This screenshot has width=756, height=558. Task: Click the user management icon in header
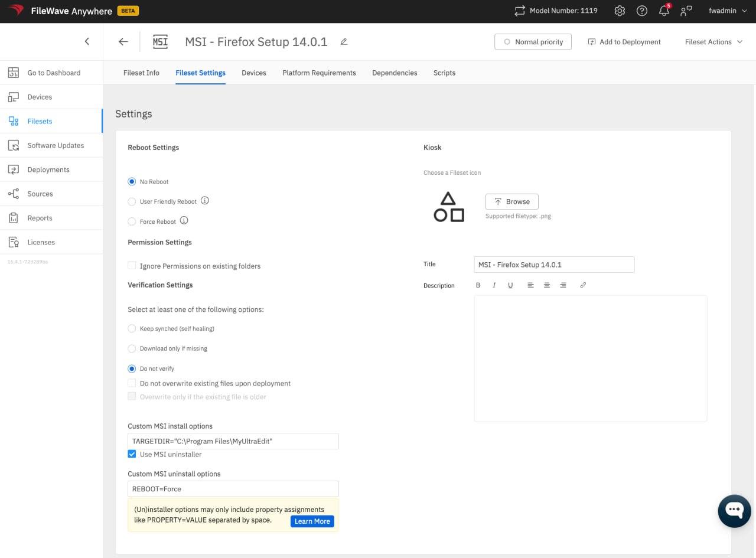tap(686, 11)
